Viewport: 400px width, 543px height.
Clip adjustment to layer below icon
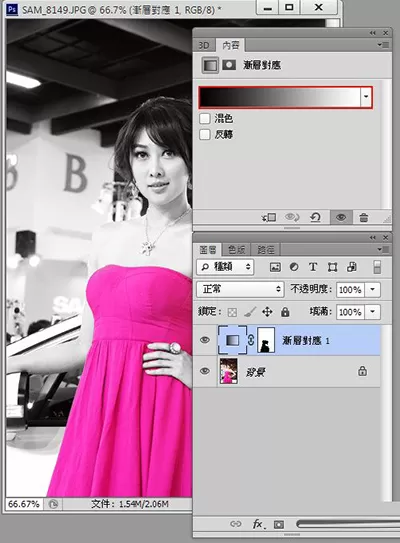point(269,217)
